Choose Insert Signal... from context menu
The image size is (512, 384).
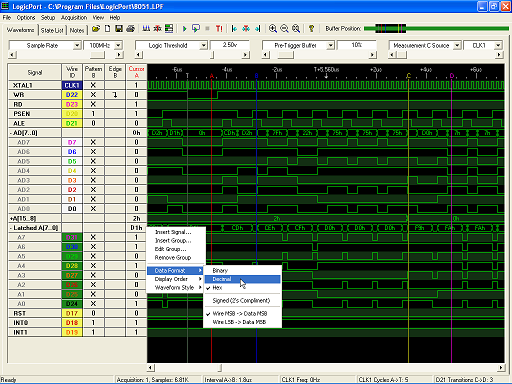coord(173,232)
